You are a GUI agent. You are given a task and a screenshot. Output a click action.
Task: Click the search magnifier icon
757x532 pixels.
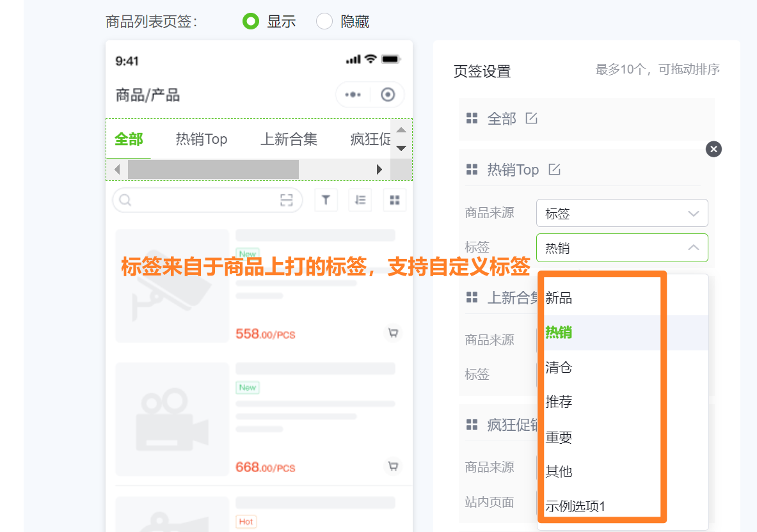[x=125, y=200]
